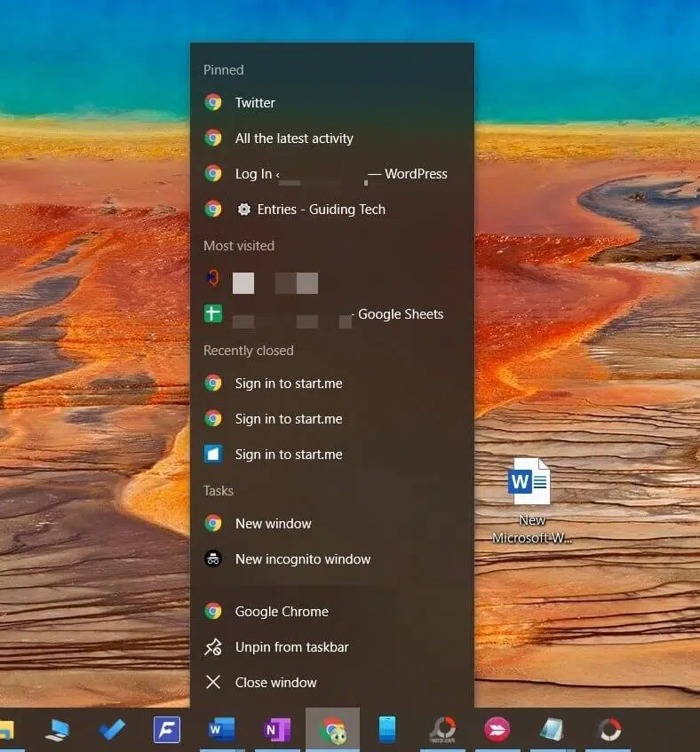The width and height of the screenshot is (700, 752).
Task: Click Google Chrome in the jump list
Action: coord(332,612)
